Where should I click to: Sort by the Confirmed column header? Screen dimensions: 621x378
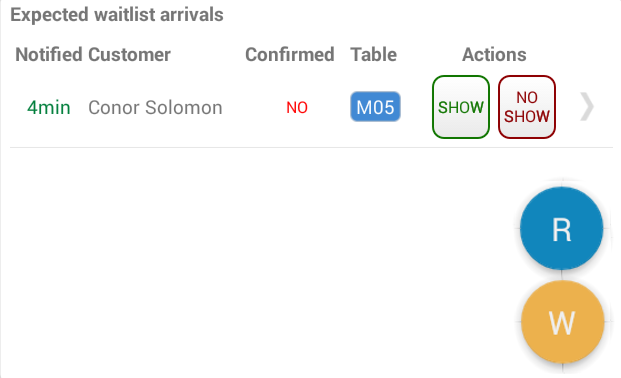[x=290, y=54]
